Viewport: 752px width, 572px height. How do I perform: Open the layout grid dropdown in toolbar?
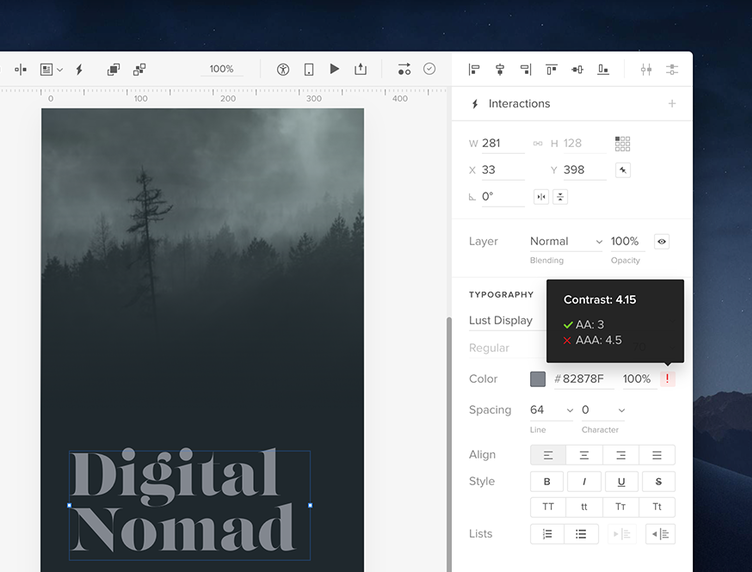click(x=51, y=70)
